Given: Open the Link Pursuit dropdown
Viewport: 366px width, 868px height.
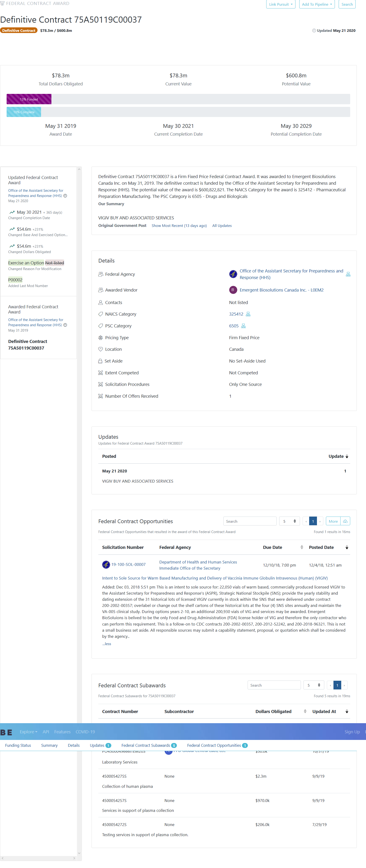Looking at the screenshot, I should [280, 4].
